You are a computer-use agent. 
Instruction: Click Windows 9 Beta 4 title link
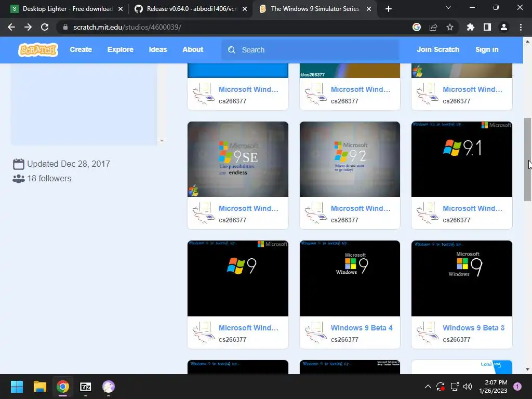coord(362,328)
